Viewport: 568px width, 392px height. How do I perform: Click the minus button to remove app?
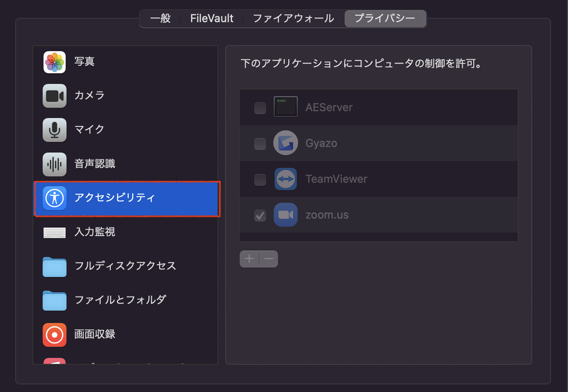(269, 259)
